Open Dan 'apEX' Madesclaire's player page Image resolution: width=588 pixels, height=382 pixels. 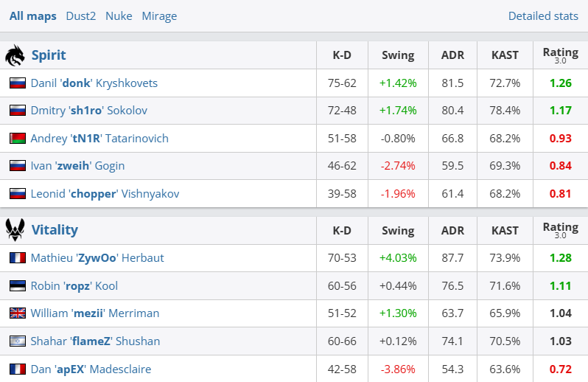pyautogui.click(x=91, y=369)
